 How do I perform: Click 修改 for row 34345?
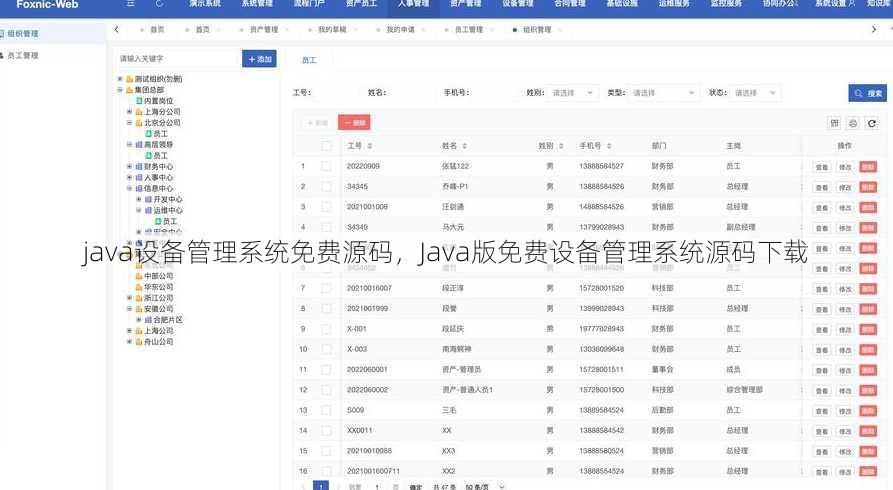845,187
